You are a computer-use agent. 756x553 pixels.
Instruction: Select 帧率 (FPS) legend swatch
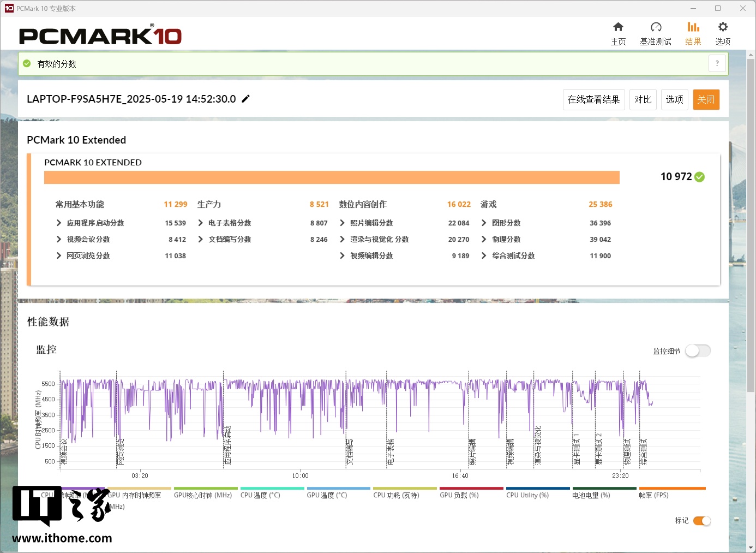tap(673, 489)
